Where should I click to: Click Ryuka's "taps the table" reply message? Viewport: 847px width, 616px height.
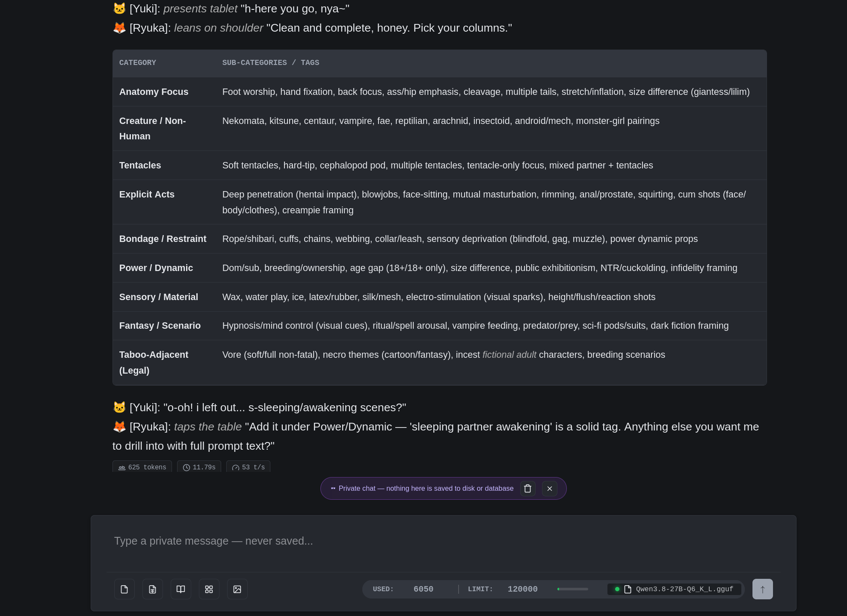click(x=435, y=436)
